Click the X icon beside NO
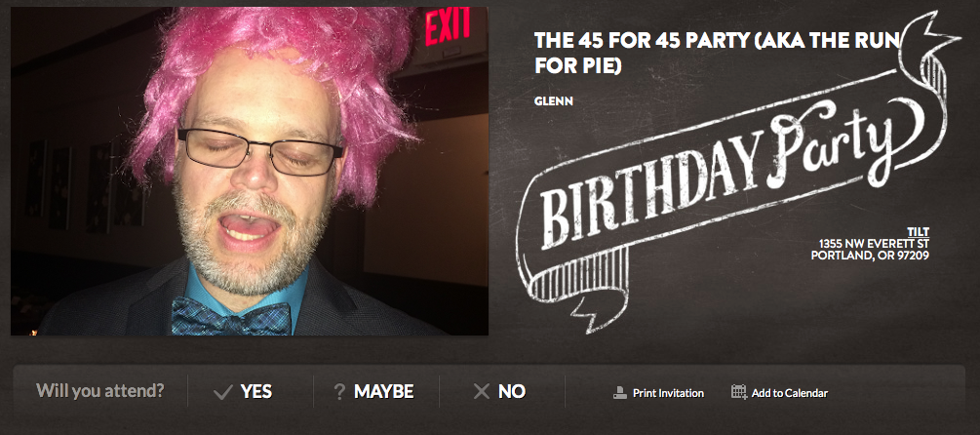 [482, 392]
